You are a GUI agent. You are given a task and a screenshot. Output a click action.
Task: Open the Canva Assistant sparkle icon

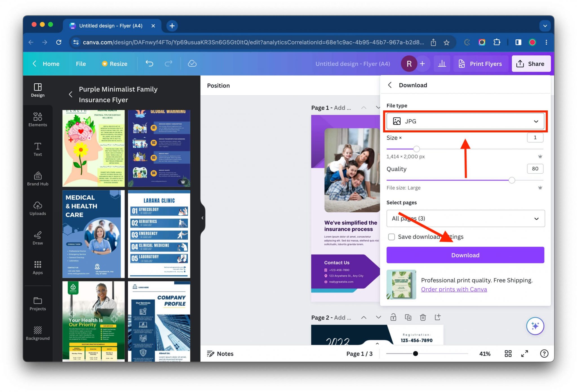tap(535, 326)
